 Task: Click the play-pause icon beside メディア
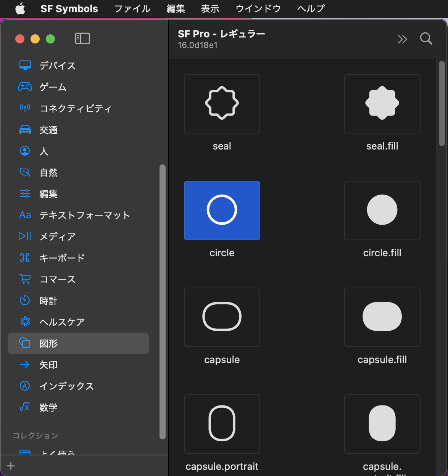[x=25, y=236]
